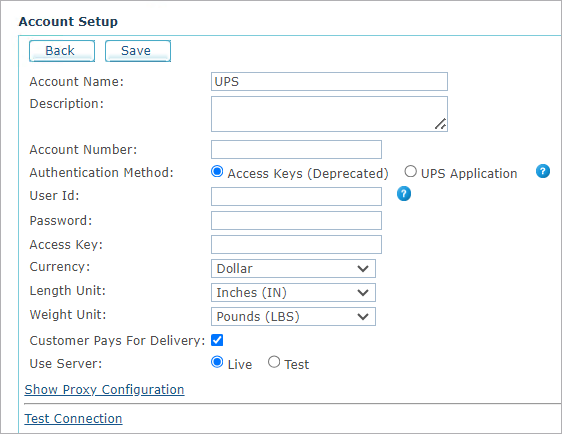
Task: Click the Test Connection link
Action: (x=73, y=419)
